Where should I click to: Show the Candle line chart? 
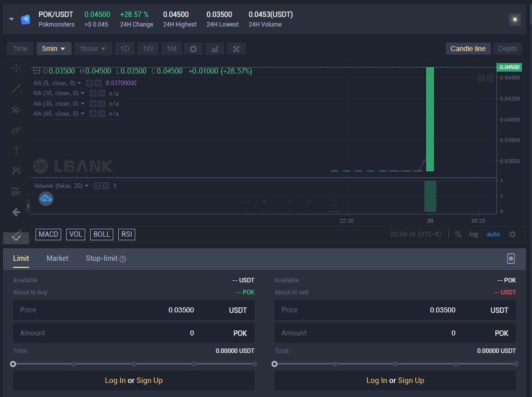pyautogui.click(x=468, y=49)
